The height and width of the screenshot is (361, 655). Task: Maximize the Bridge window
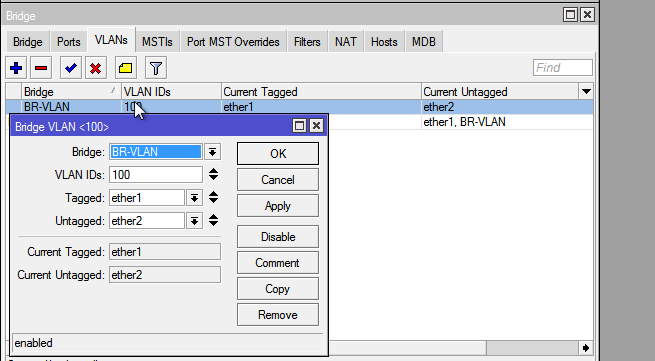point(570,15)
